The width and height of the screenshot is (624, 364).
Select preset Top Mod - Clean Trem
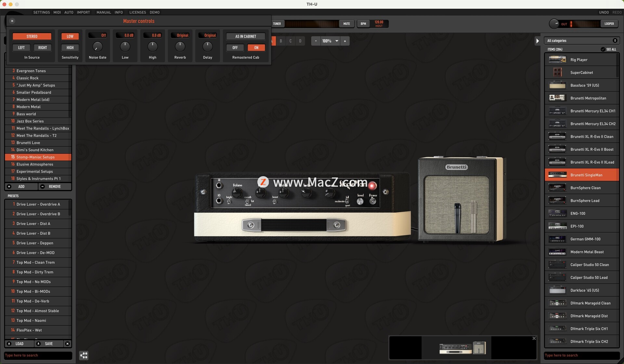37,262
